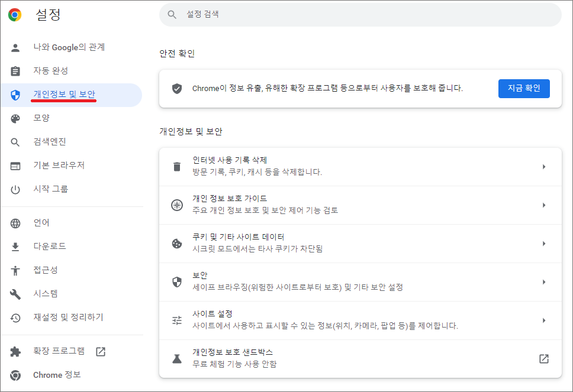Screen dimensions: 573x392
Task: Click the external link icon next to 확장 프로그램
Action: (x=101, y=352)
